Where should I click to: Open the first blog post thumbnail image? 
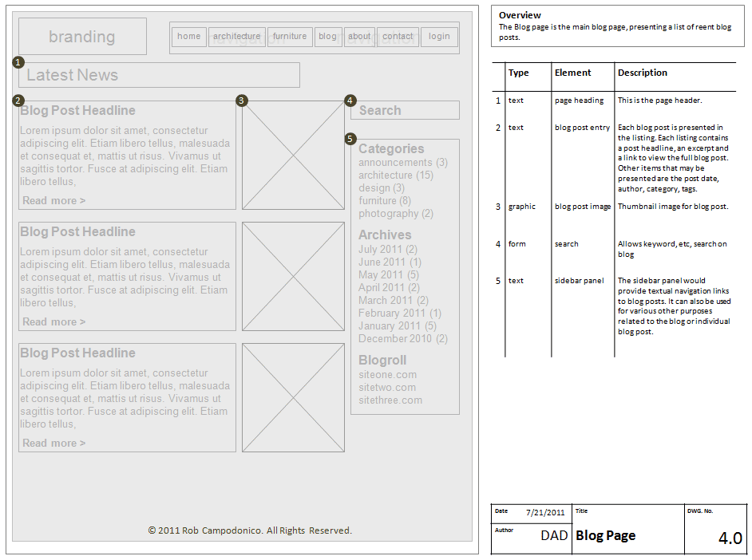coord(293,156)
